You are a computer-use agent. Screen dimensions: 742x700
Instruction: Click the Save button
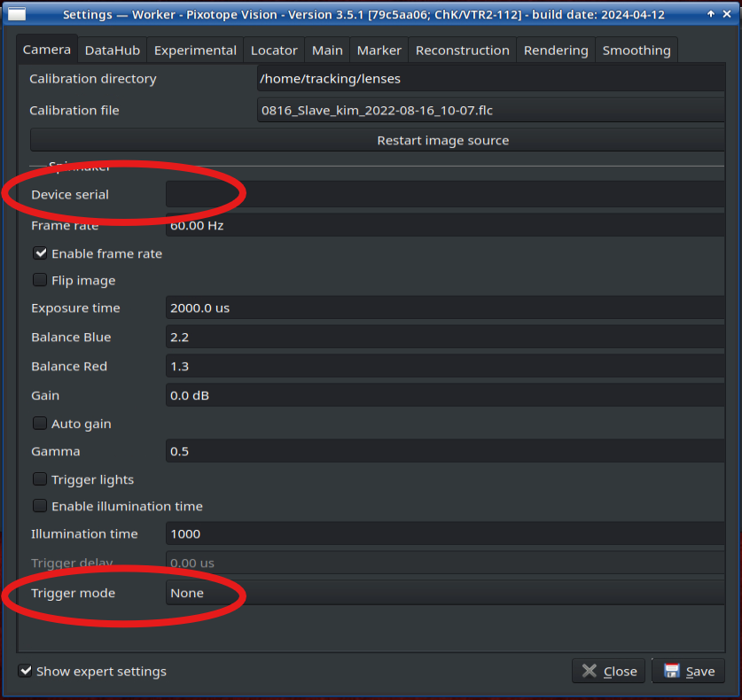pos(689,672)
